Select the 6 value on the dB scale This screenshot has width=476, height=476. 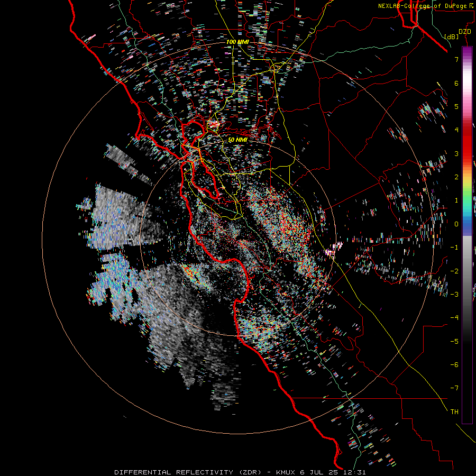[456, 83]
